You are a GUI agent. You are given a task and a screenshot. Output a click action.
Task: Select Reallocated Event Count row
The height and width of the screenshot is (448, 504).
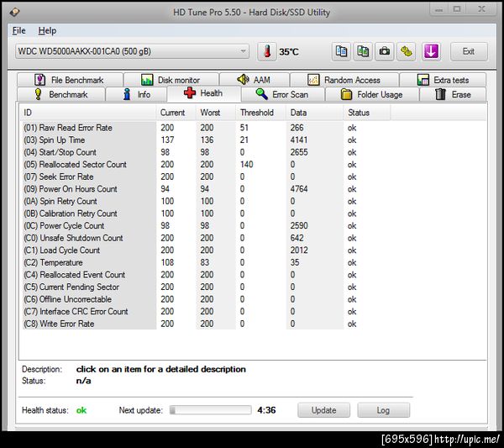pos(206,275)
